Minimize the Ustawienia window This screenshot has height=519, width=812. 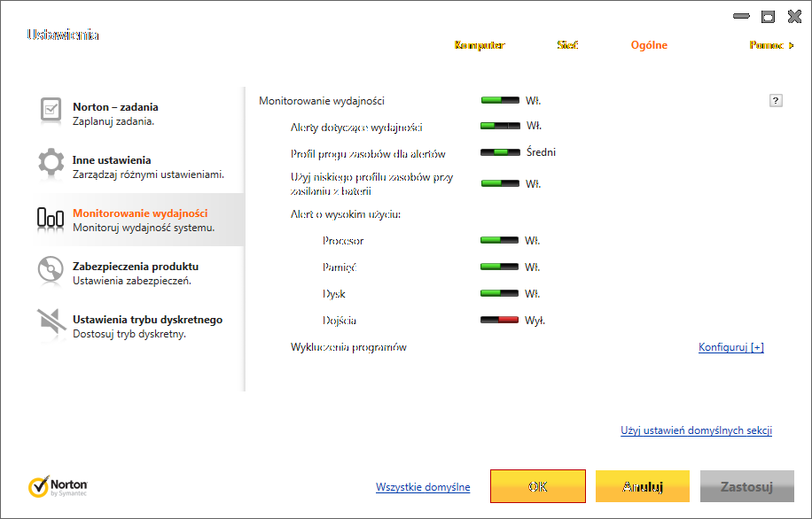[741, 16]
